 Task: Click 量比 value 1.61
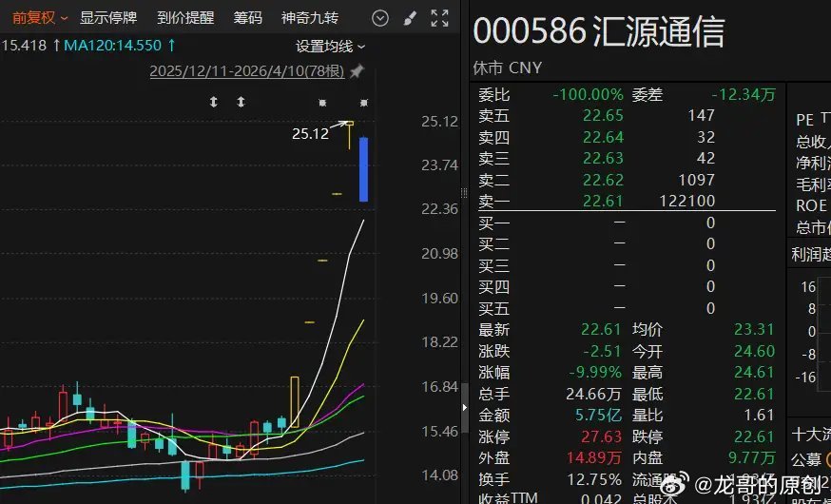[760, 415]
